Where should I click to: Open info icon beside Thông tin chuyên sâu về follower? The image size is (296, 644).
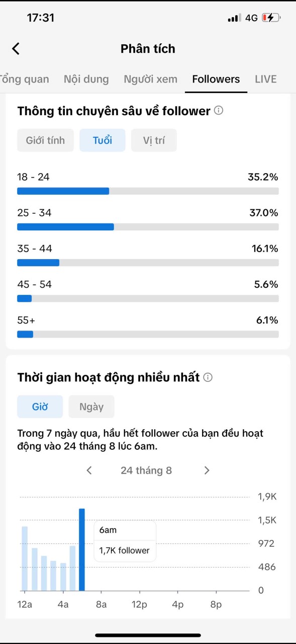(219, 110)
